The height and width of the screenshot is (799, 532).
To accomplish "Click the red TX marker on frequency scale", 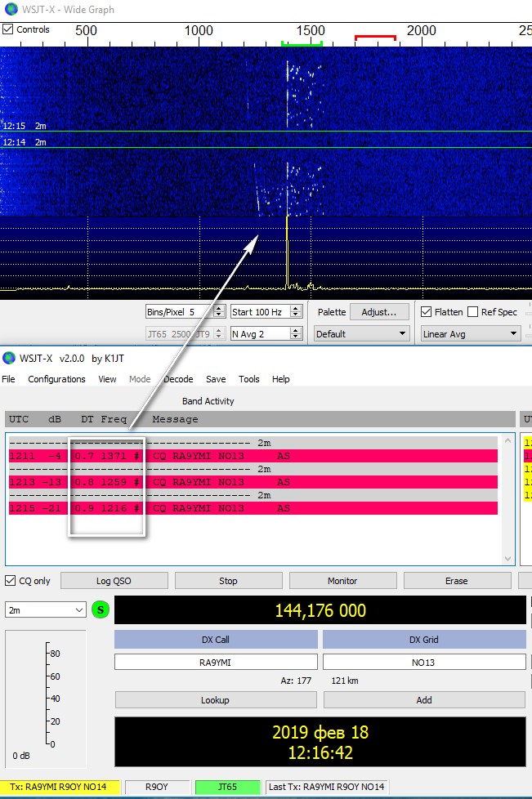I will 375,37.
